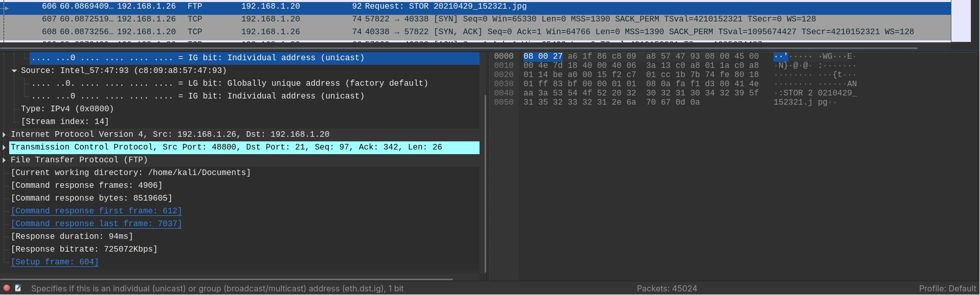The image size is (980, 295).
Task: Open expert information via red circle icon
Action: click(x=7, y=288)
